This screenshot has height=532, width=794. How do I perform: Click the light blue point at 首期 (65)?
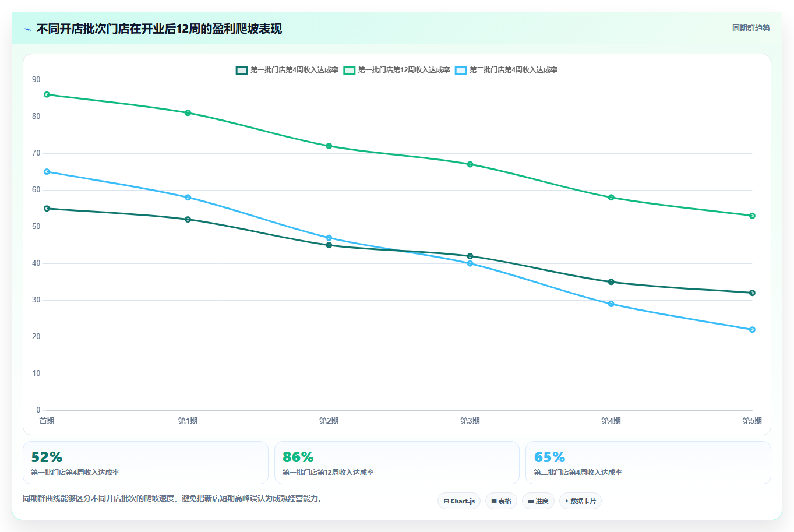(x=47, y=172)
